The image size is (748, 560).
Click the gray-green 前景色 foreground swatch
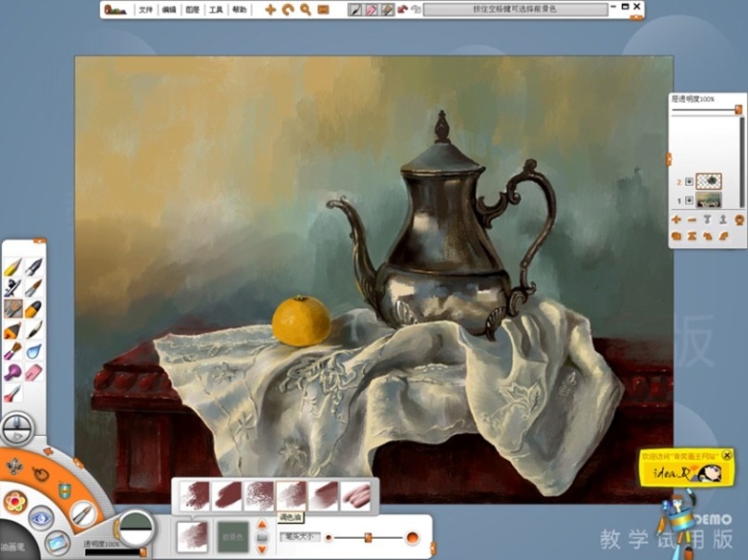pos(233,537)
